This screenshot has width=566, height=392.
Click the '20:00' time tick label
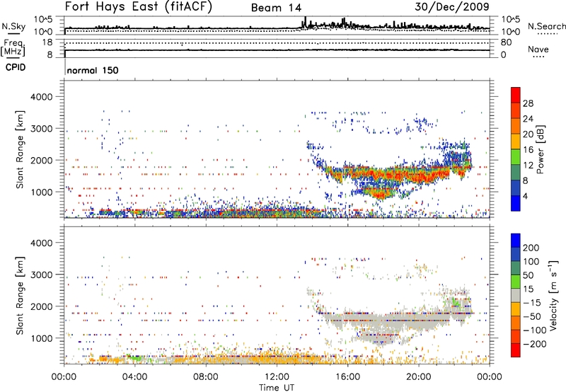419,377
